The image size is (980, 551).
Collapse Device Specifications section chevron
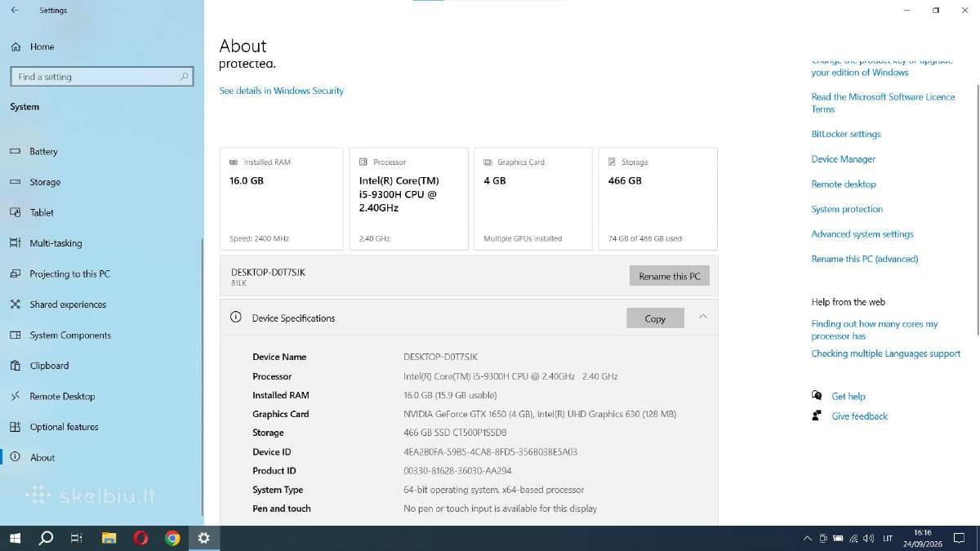(x=703, y=317)
